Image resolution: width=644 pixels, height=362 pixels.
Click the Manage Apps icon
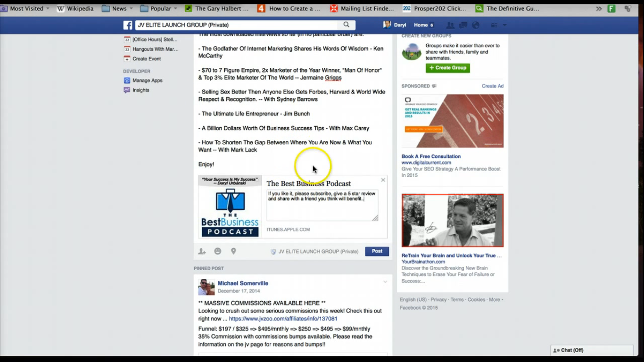click(x=127, y=81)
